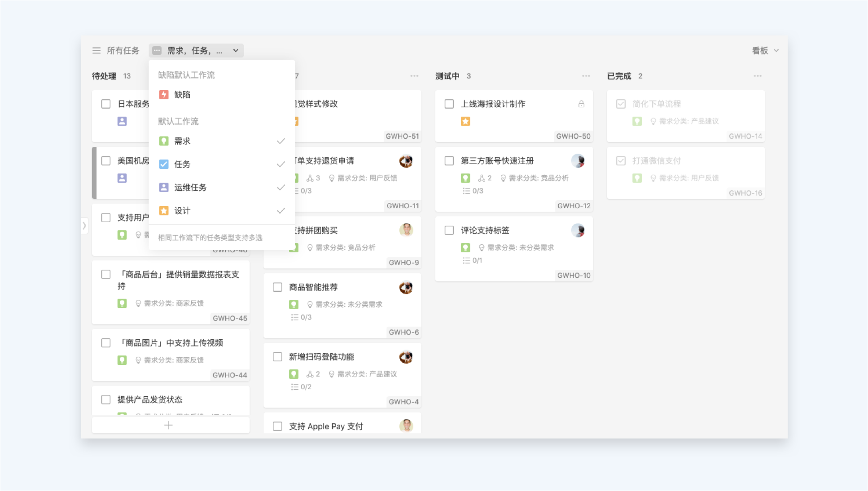This screenshot has width=868, height=491.
Task: Click the checklist 0/1 on 评论支持标签
Action: tap(473, 261)
